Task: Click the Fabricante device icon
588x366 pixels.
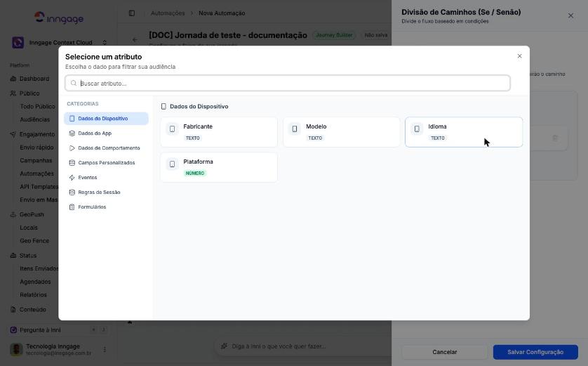Action: (x=172, y=129)
